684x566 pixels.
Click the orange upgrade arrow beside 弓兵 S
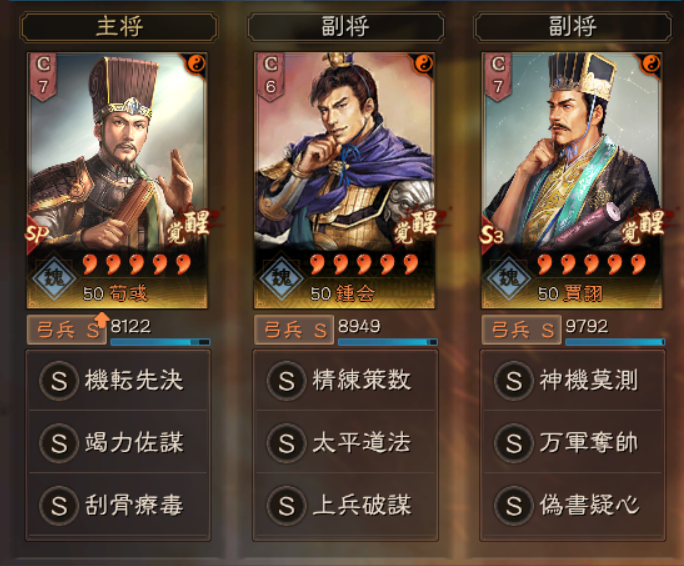[101, 320]
